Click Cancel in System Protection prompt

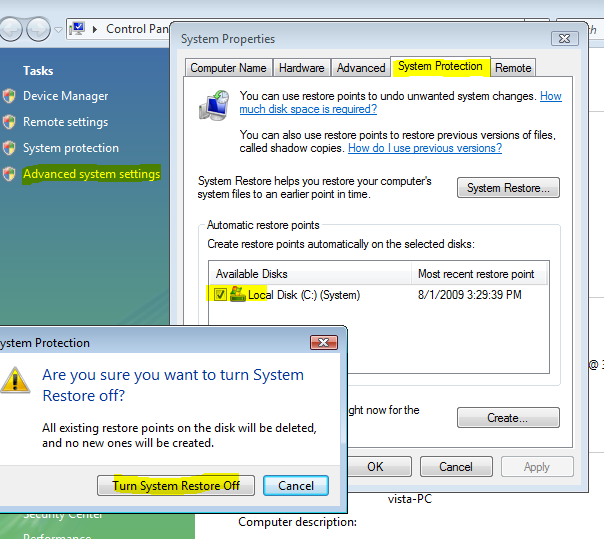point(296,485)
